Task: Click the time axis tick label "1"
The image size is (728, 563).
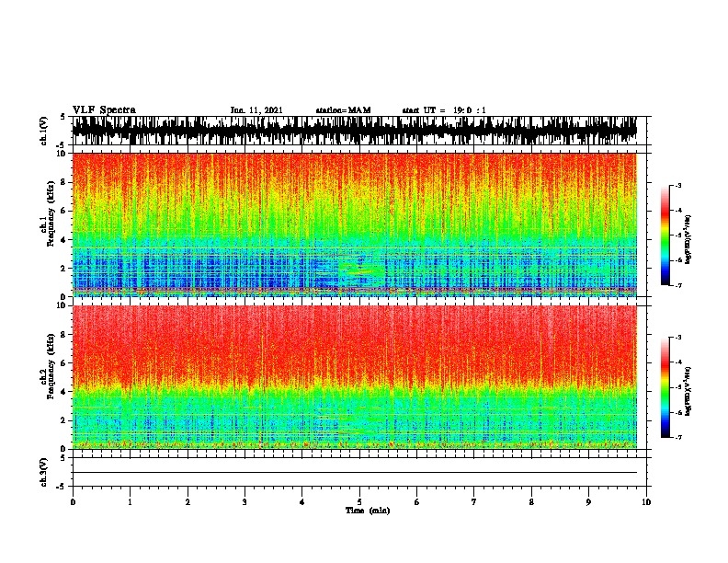Action: tap(130, 502)
